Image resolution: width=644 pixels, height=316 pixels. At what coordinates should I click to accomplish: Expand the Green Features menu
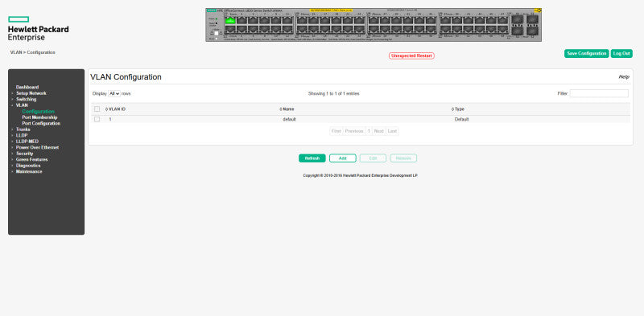click(x=32, y=160)
